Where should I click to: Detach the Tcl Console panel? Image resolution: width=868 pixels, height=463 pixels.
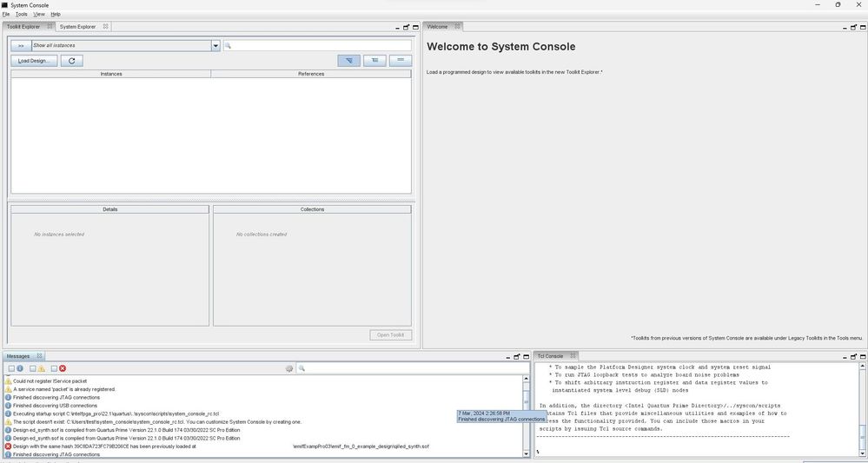(x=853, y=357)
